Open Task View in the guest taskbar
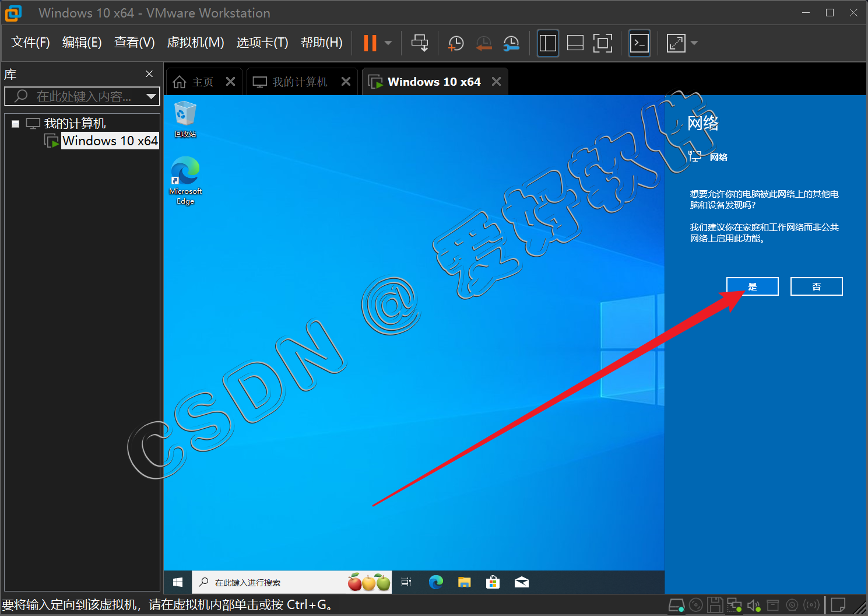 [x=406, y=582]
